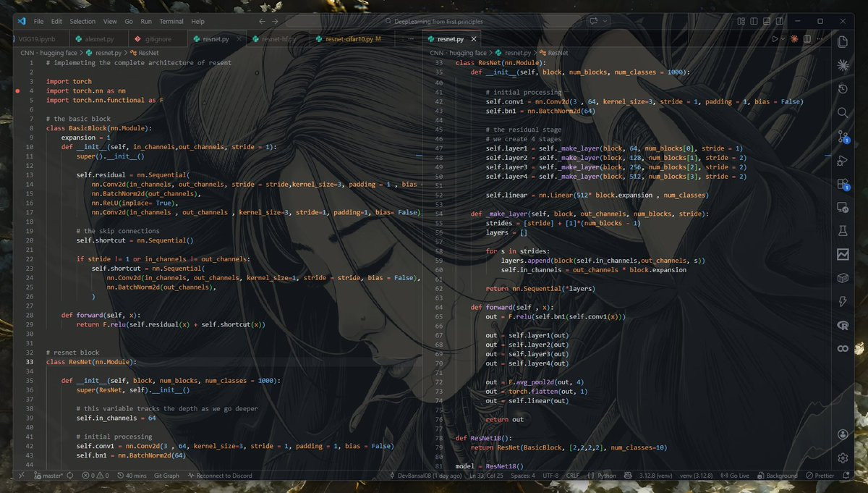Open the Search view in the activity bar
The width and height of the screenshot is (868, 493).
[x=842, y=113]
